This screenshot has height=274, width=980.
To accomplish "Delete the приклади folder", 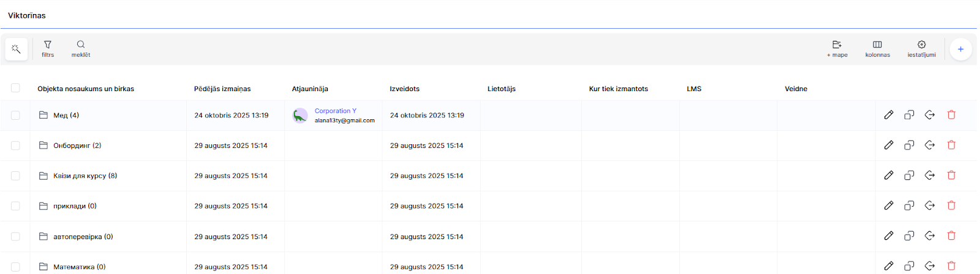I will pos(951,206).
